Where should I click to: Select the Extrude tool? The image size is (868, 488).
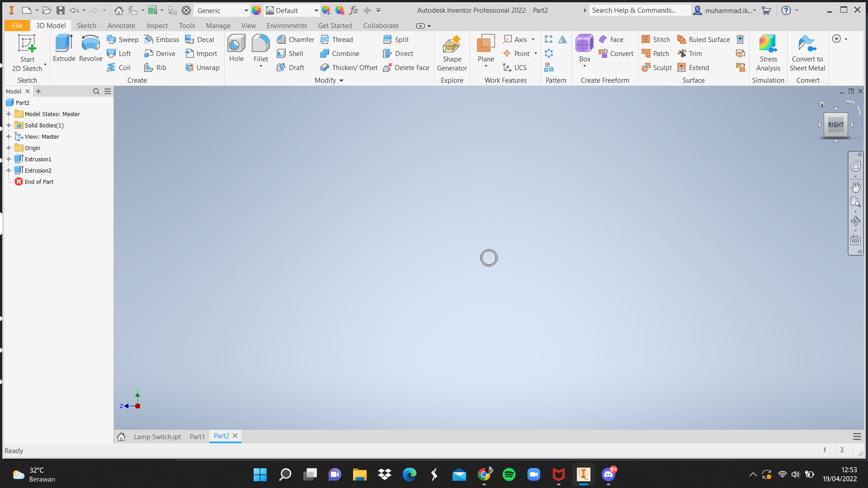pos(64,48)
